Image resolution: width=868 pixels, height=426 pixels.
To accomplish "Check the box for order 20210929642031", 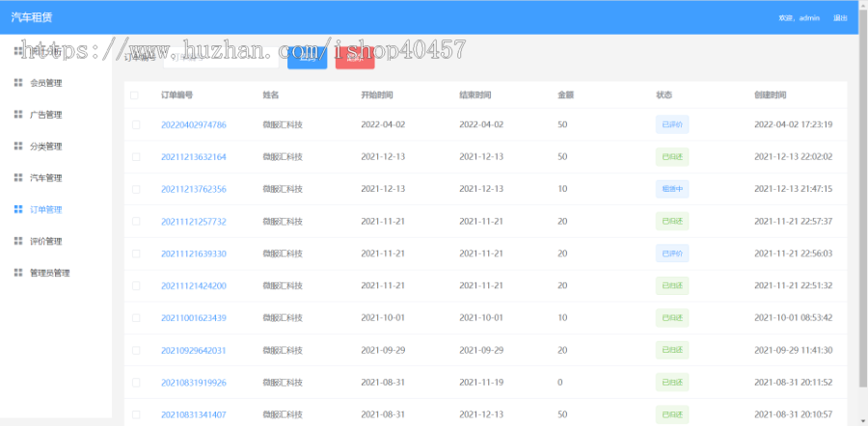I will (136, 350).
